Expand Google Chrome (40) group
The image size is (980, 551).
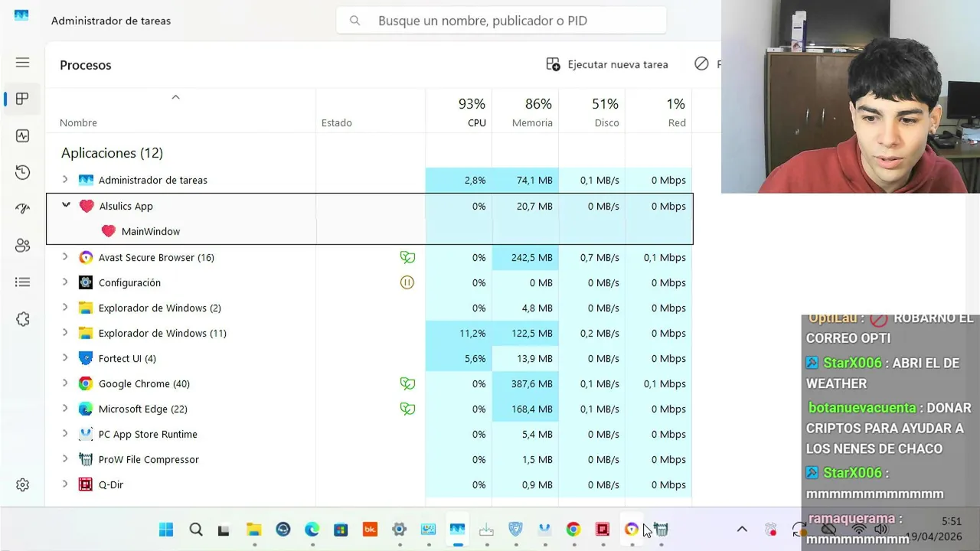tap(65, 383)
